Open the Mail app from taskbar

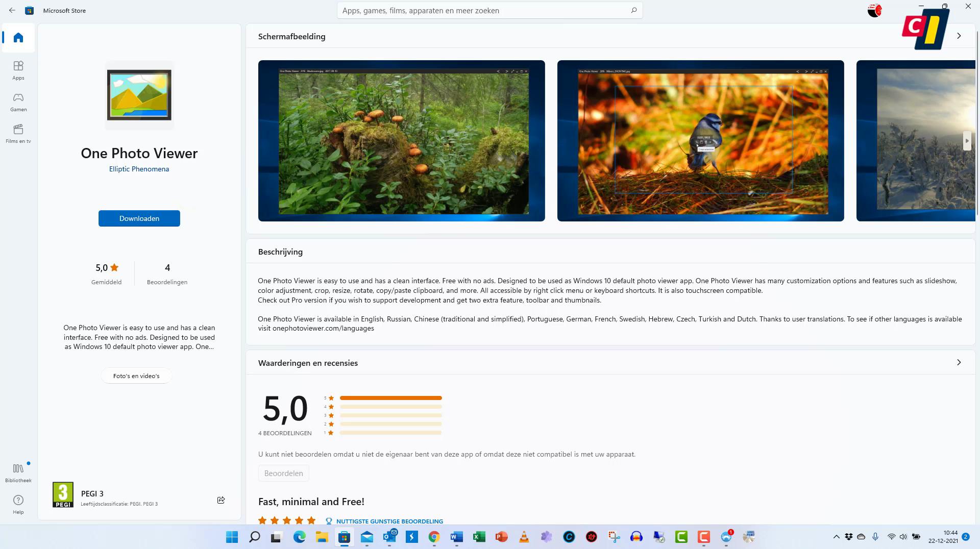coord(366,537)
